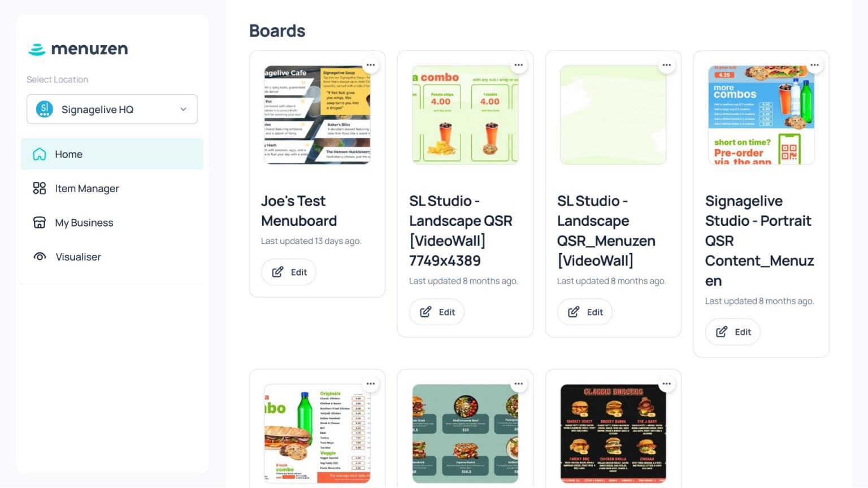Open the Signagelive HQ location dropdown
The height and width of the screenshot is (488, 868).
[x=112, y=109]
